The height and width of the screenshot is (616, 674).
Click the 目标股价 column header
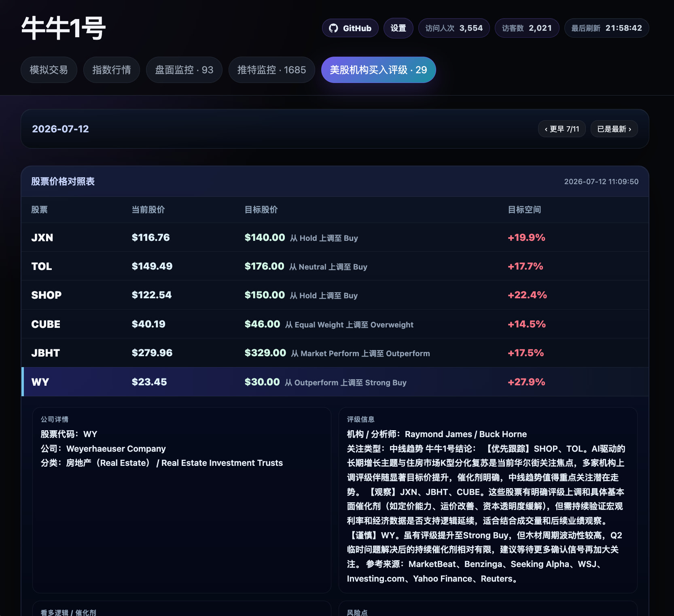point(261,210)
